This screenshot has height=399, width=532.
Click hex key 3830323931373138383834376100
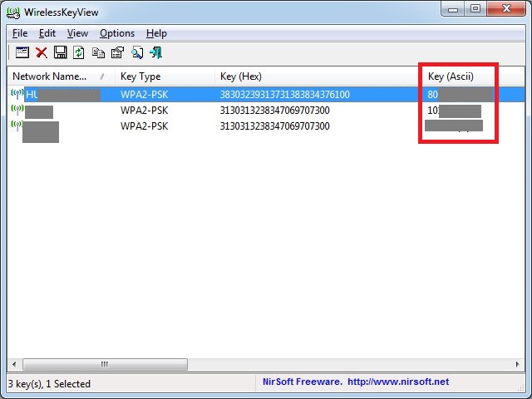(x=284, y=94)
